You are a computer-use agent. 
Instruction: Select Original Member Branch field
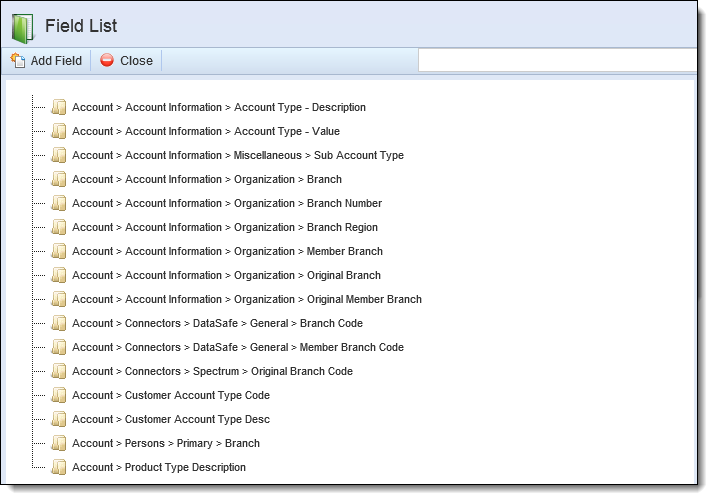coord(247,300)
